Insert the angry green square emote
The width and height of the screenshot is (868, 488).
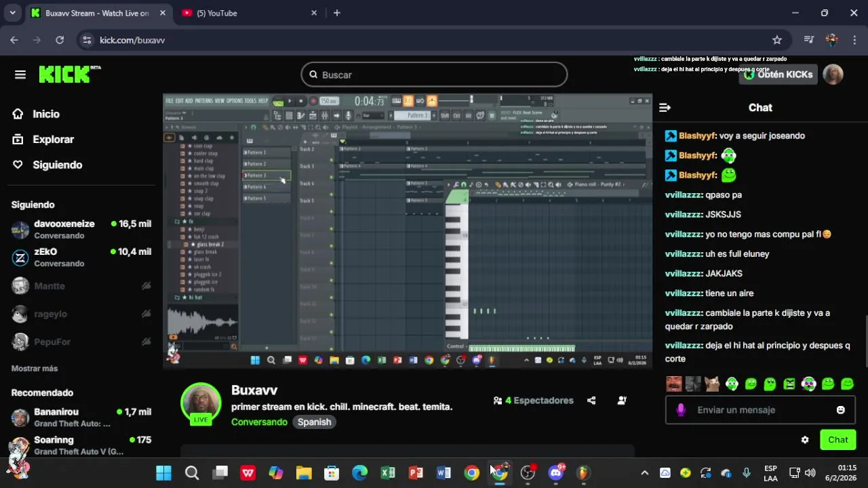coord(789,384)
